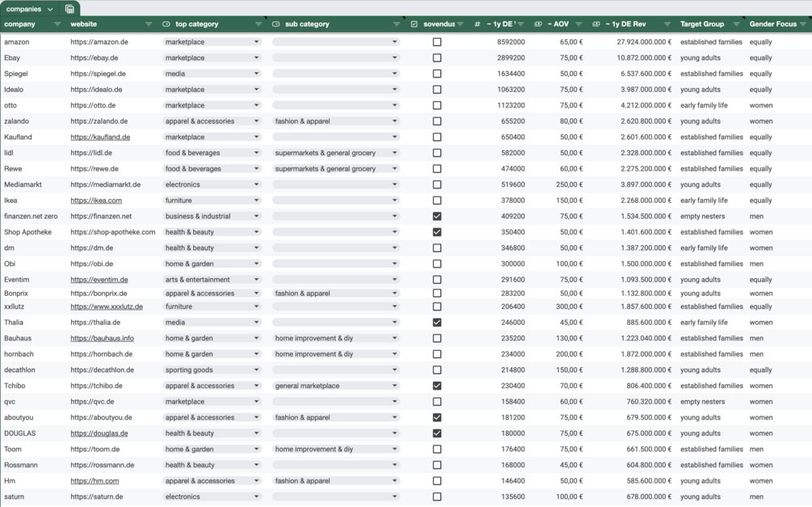Select the hornbach company cell
This screenshot has width=812, height=507.
pyautogui.click(x=19, y=354)
